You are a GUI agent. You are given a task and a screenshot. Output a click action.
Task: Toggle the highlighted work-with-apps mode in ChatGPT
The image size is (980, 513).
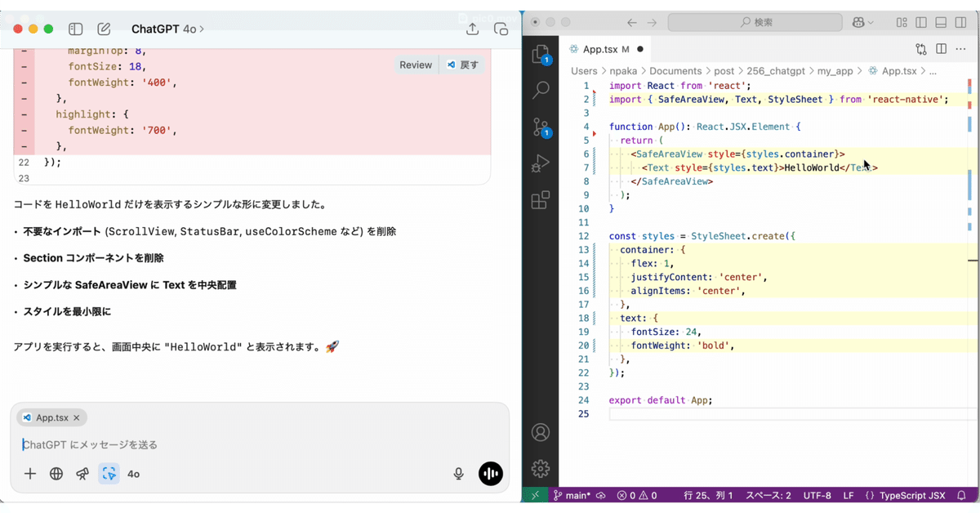pos(109,474)
